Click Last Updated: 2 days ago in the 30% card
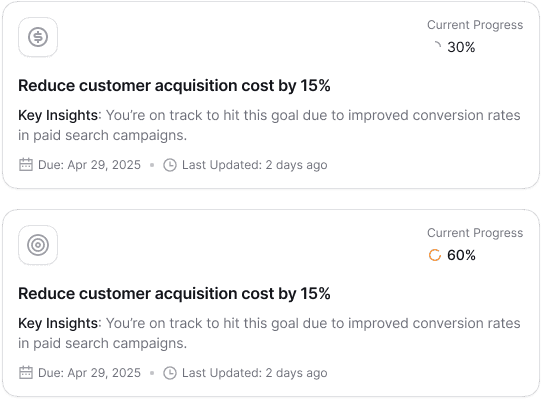 (x=255, y=165)
